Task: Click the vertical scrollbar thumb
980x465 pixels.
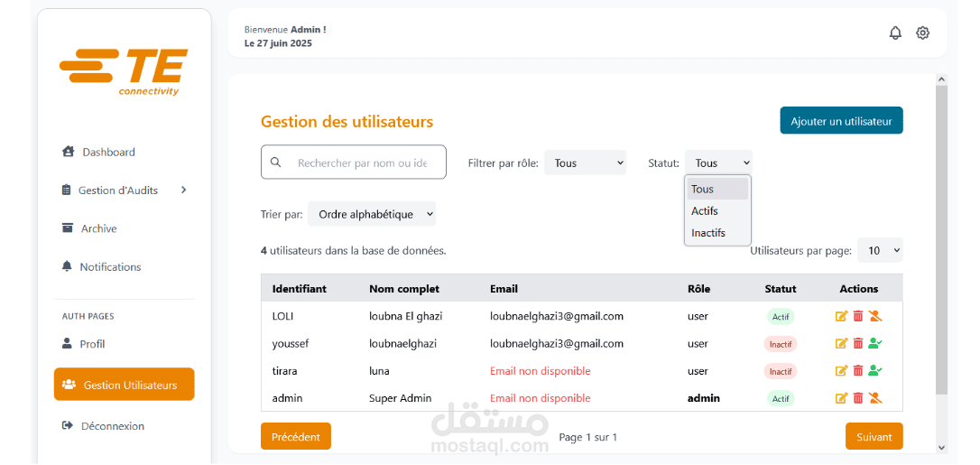Action: (x=941, y=239)
